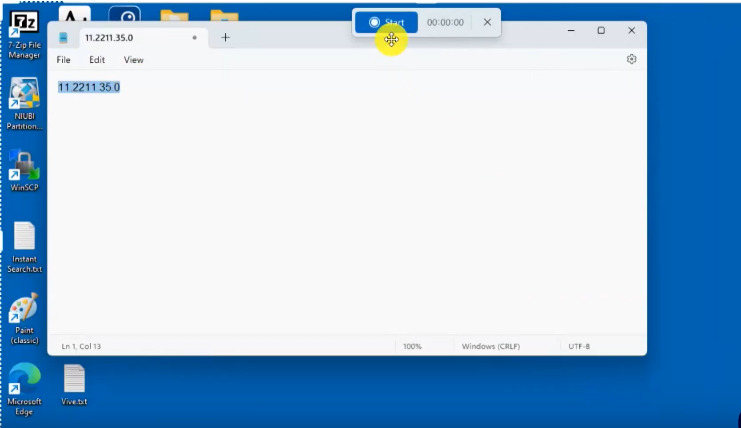Select the Vive.txt desktop file
This screenshot has height=428, width=741.
(74, 385)
